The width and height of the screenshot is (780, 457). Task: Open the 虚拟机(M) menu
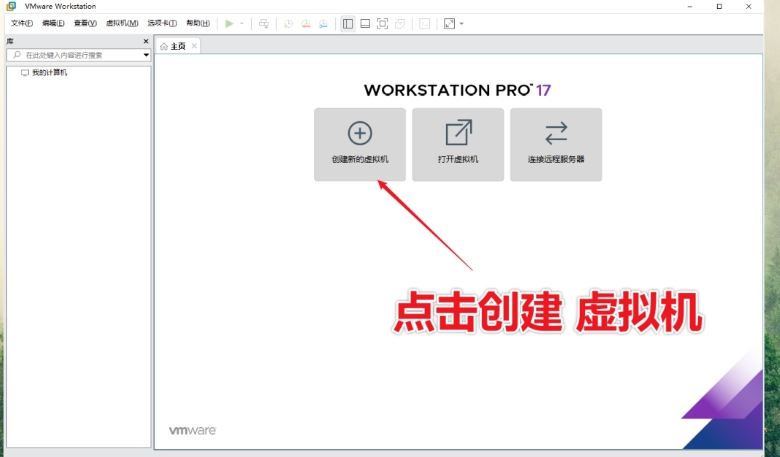click(122, 23)
